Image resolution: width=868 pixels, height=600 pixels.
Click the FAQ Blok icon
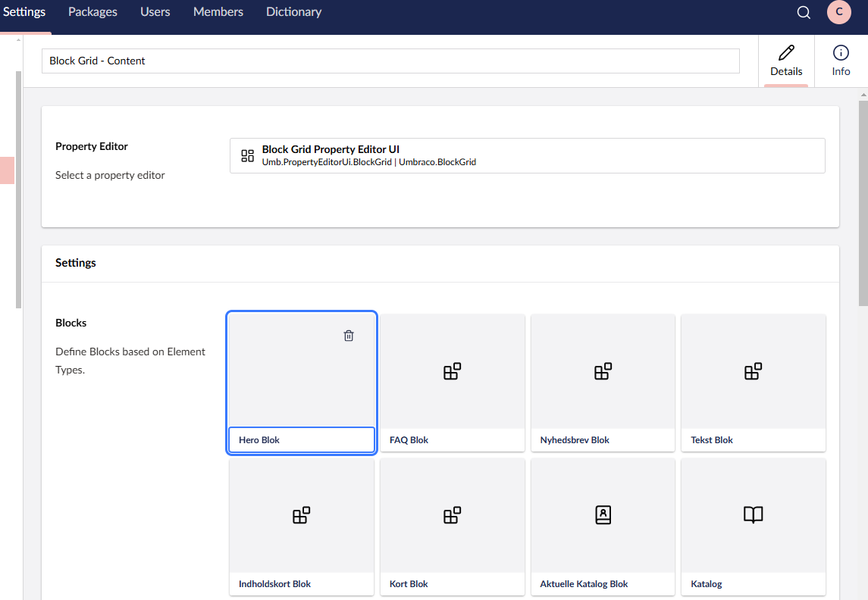(x=452, y=371)
